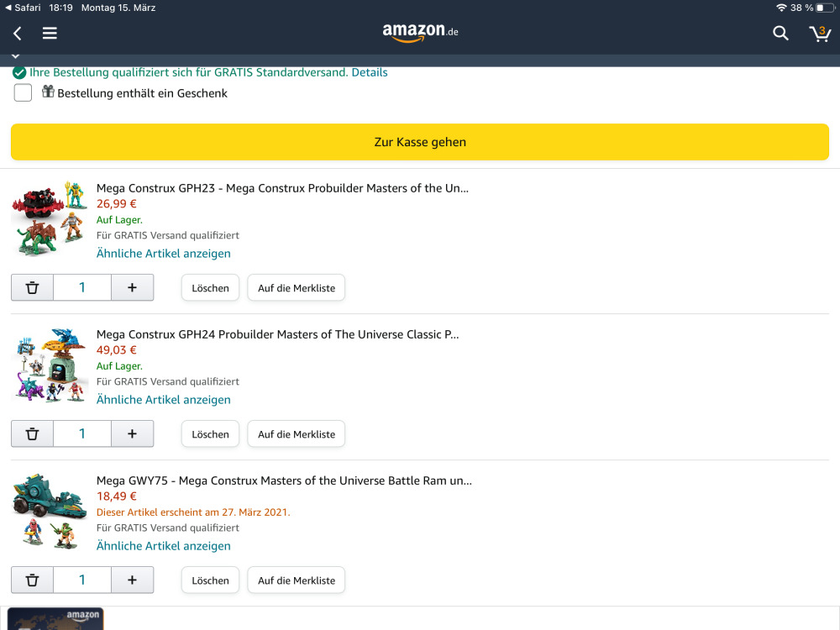Click Löschen for GWY75 item
The image size is (840, 630).
210,580
